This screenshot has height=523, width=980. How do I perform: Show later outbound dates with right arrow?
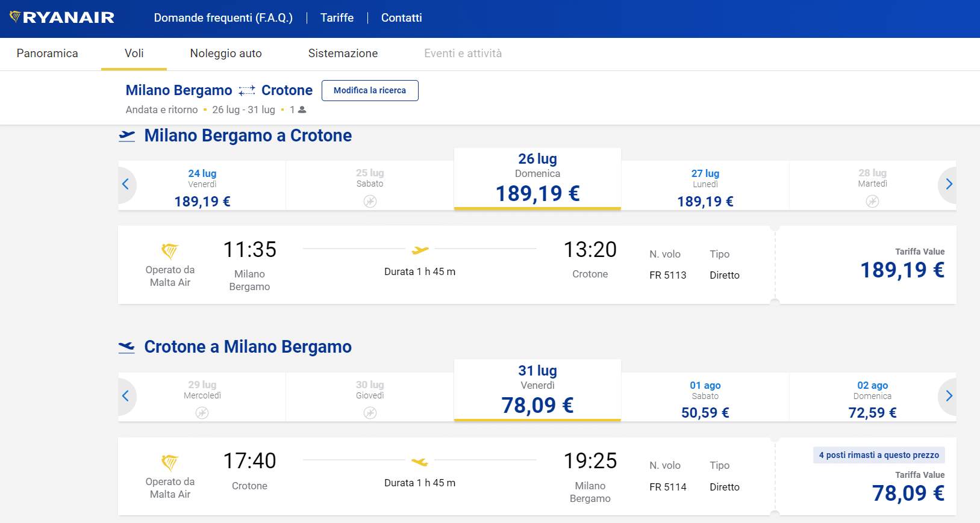tap(949, 184)
